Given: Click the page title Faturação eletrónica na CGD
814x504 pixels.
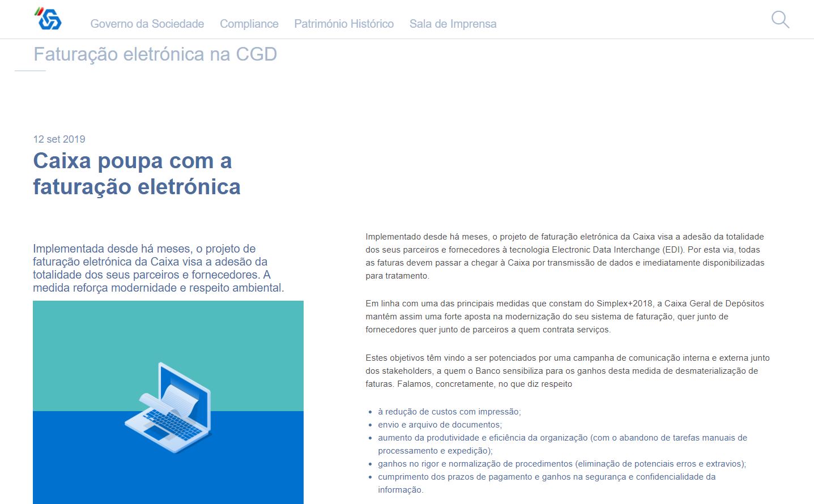Looking at the screenshot, I should click(x=155, y=54).
